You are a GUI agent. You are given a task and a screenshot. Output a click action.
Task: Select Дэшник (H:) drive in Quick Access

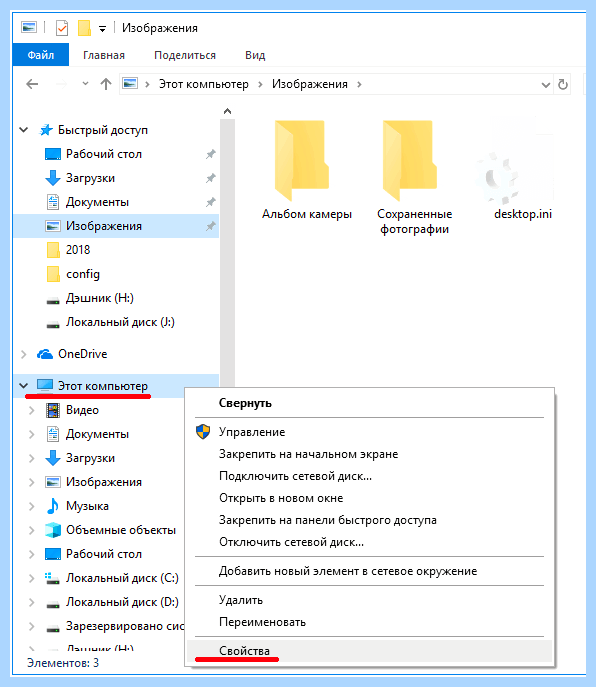click(100, 298)
